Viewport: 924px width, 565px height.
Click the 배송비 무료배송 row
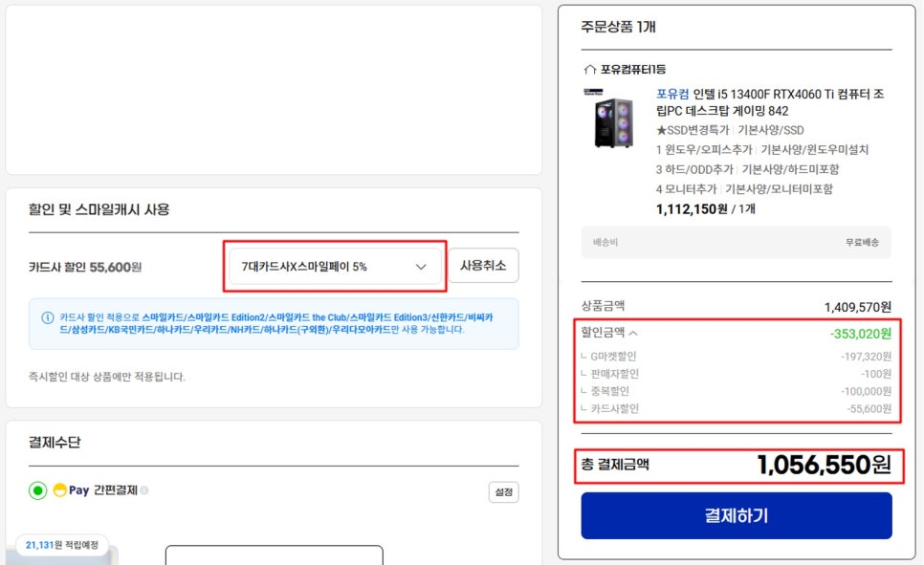point(736,242)
